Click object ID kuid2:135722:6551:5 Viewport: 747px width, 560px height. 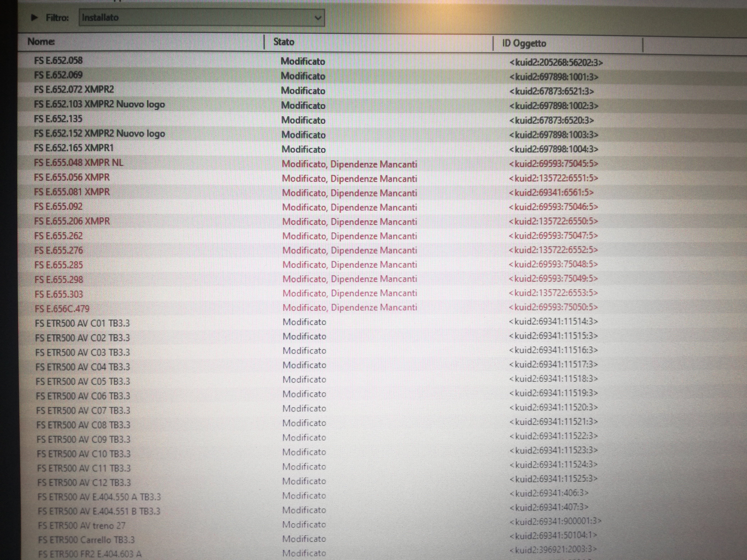[553, 178]
